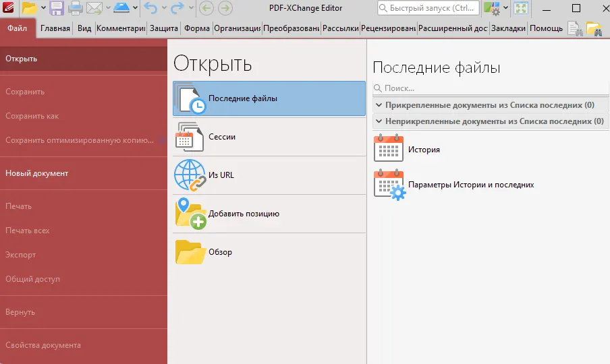Select Новый документ in the sidebar
The image size is (610, 364).
tap(84, 173)
